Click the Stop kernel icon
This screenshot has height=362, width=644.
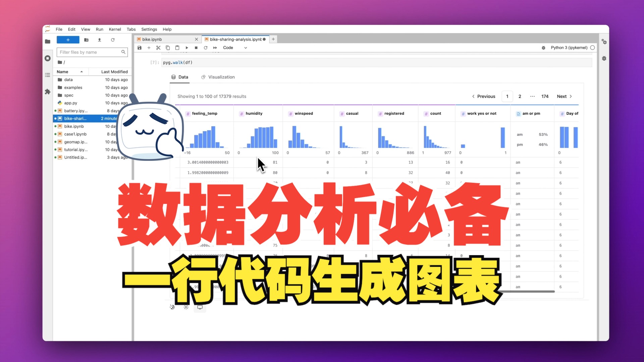coord(196,47)
